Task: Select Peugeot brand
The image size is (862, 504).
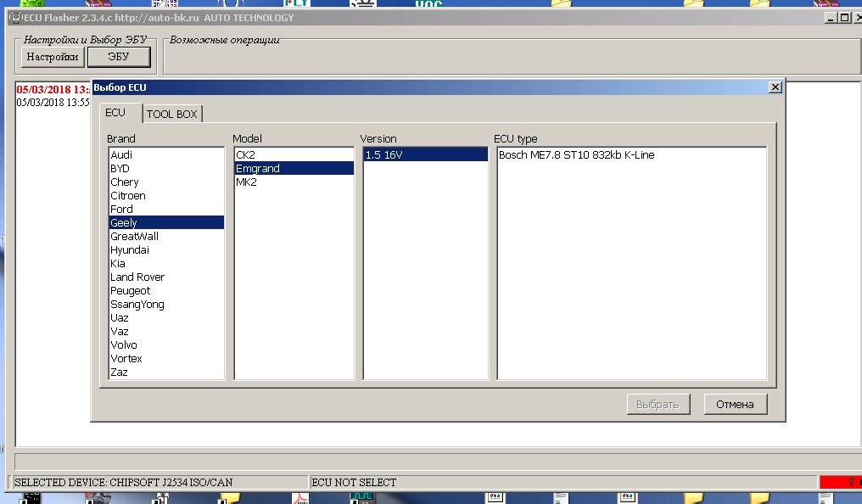Action: [166, 291]
